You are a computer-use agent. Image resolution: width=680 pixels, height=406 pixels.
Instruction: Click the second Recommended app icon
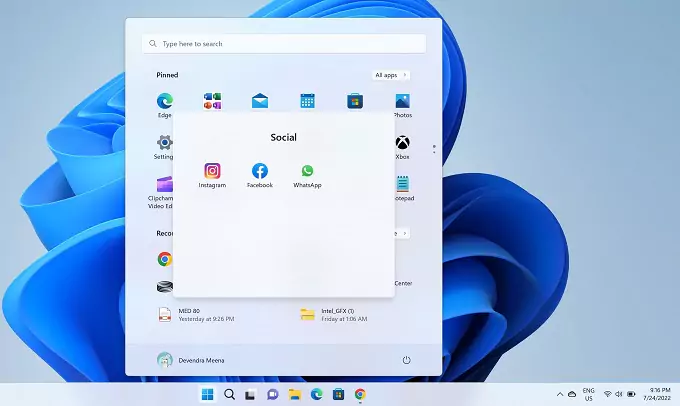tap(165, 287)
